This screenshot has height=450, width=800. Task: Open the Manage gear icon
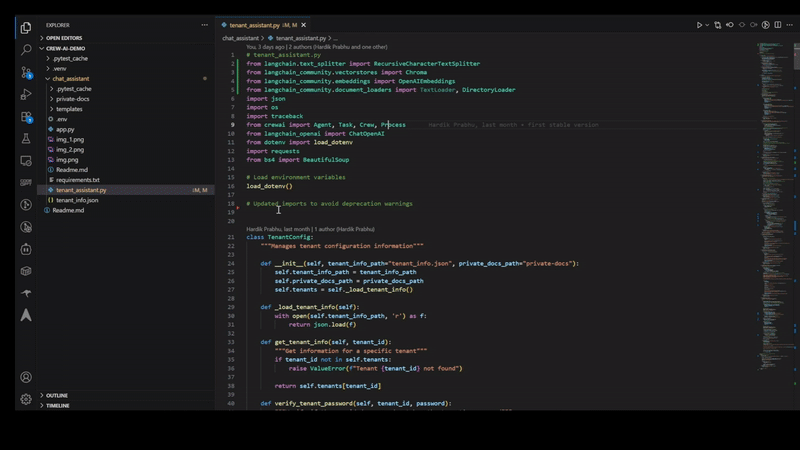coord(26,399)
